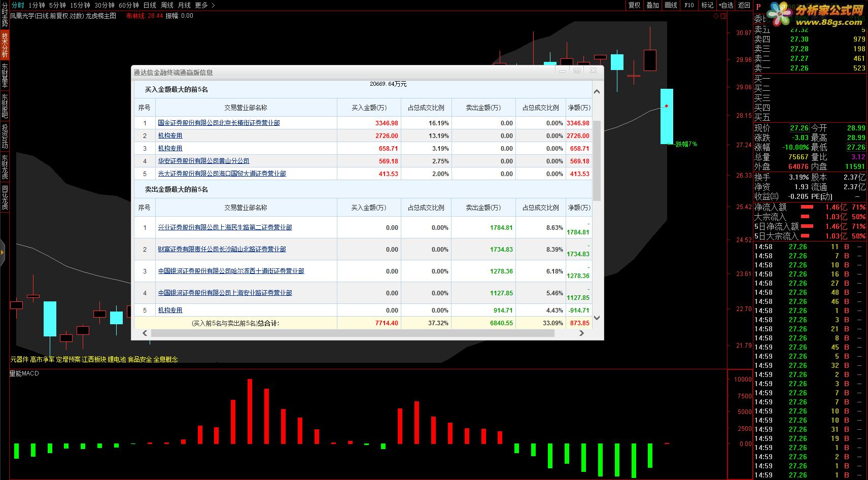
Task: Open 国金证券北京长椿街证券营业部 link
Action: [x=219, y=123]
